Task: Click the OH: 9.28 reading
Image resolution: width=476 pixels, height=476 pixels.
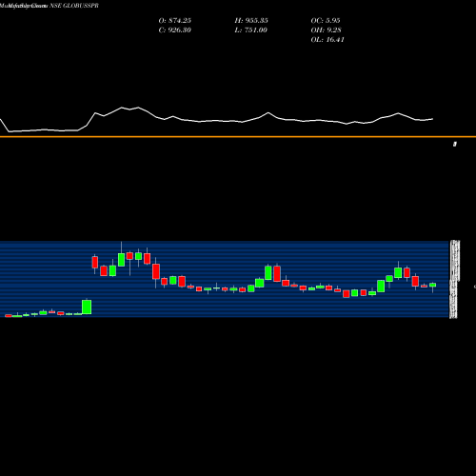Action: 327,30
